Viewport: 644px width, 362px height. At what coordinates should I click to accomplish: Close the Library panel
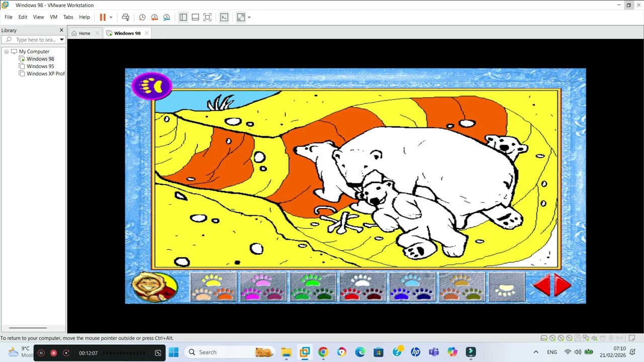(61, 30)
